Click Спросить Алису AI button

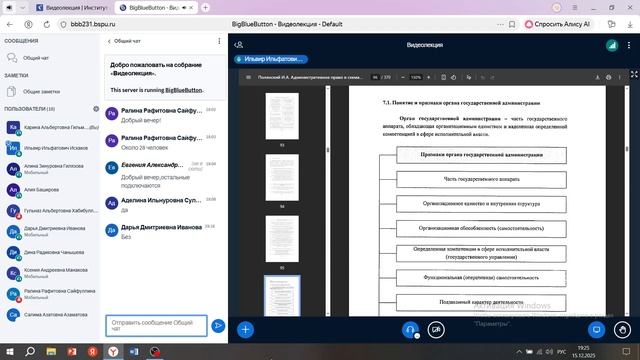click(558, 24)
